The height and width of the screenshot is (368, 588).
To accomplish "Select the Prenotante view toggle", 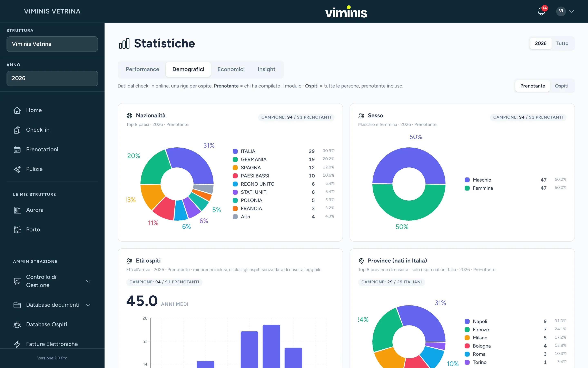I will [532, 86].
